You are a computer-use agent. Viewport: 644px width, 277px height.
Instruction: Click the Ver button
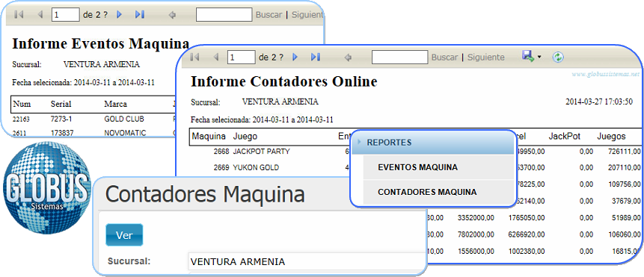pos(124,235)
